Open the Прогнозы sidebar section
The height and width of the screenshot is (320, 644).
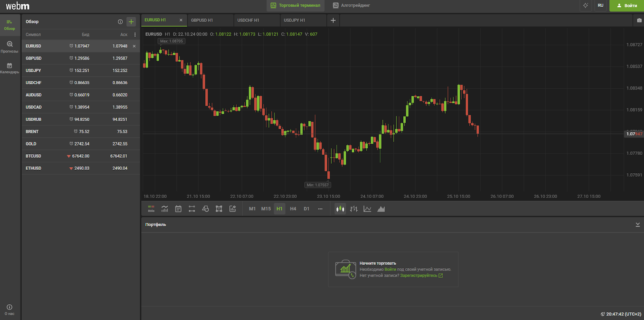click(10, 47)
